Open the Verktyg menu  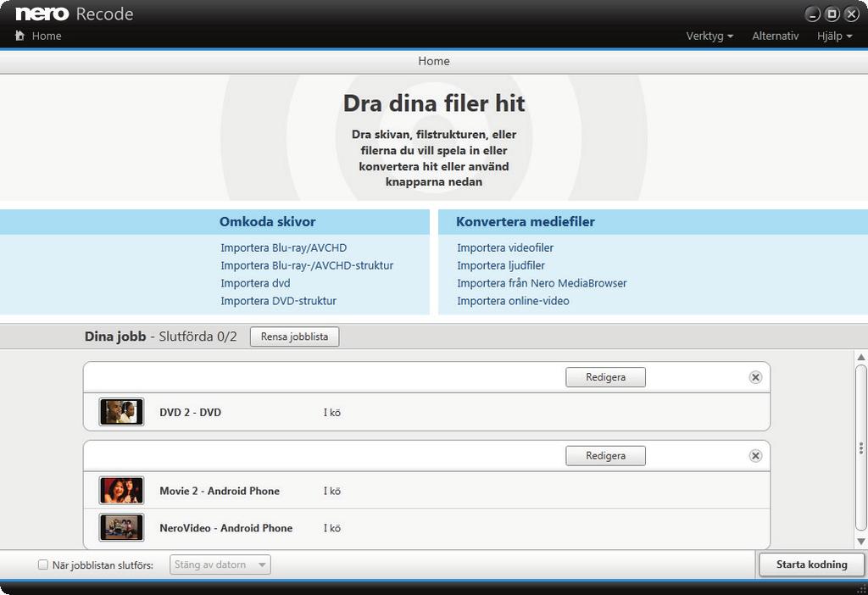[x=709, y=36]
